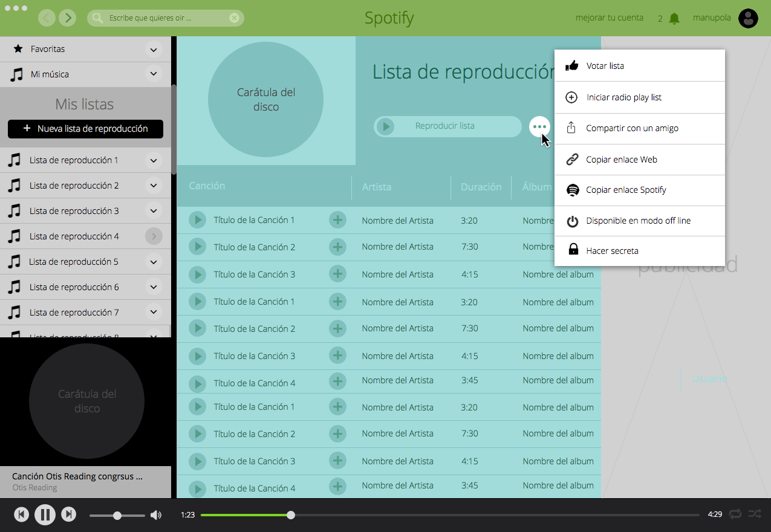Select Copiar enlace Web menu entry
Viewport: 771px width, 532px height.
coord(639,160)
